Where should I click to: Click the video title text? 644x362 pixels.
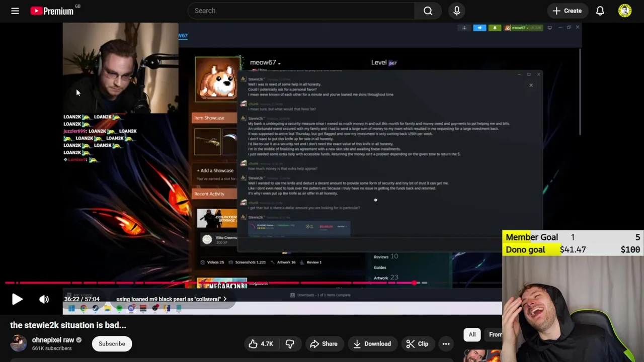68,325
